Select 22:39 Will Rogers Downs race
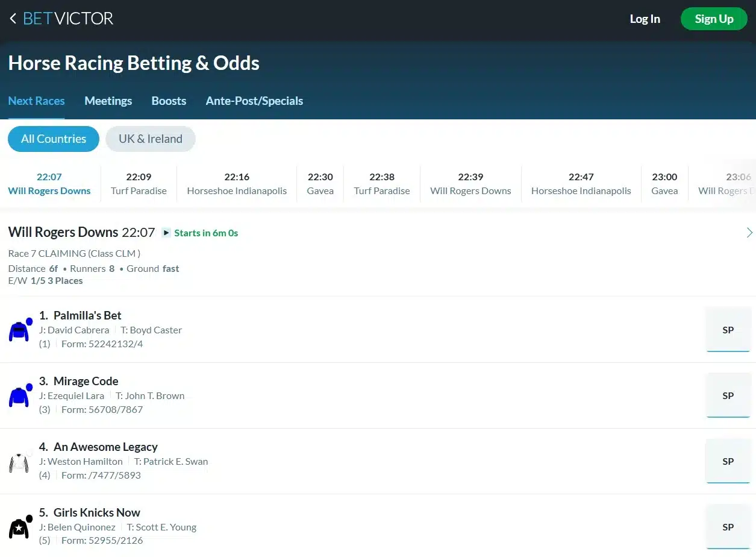The image size is (756, 557). [x=470, y=184]
